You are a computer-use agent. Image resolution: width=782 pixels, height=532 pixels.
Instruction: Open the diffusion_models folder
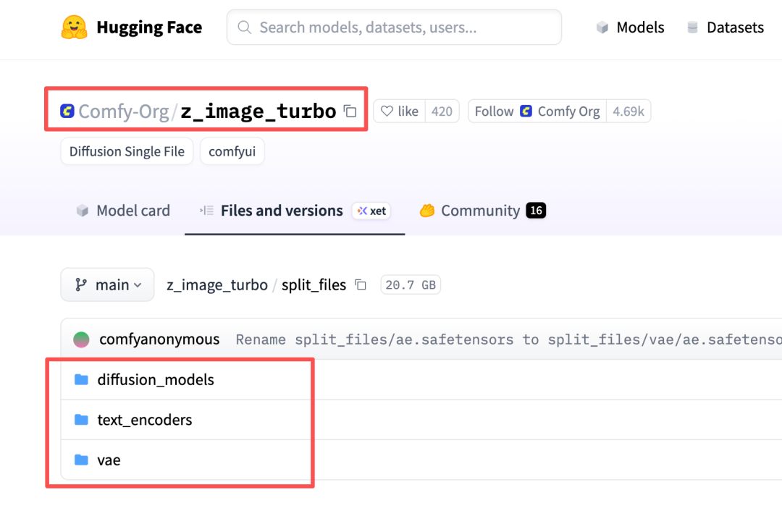click(156, 379)
